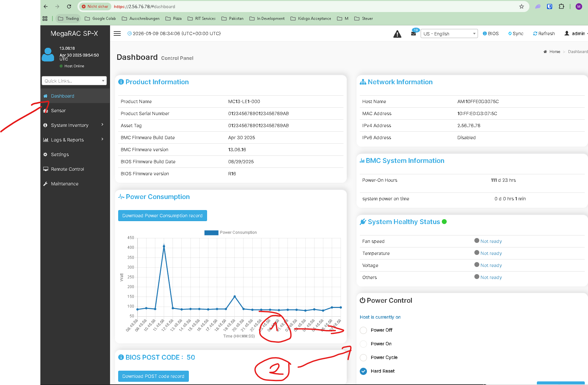Select the Power Off radio option

(x=363, y=330)
